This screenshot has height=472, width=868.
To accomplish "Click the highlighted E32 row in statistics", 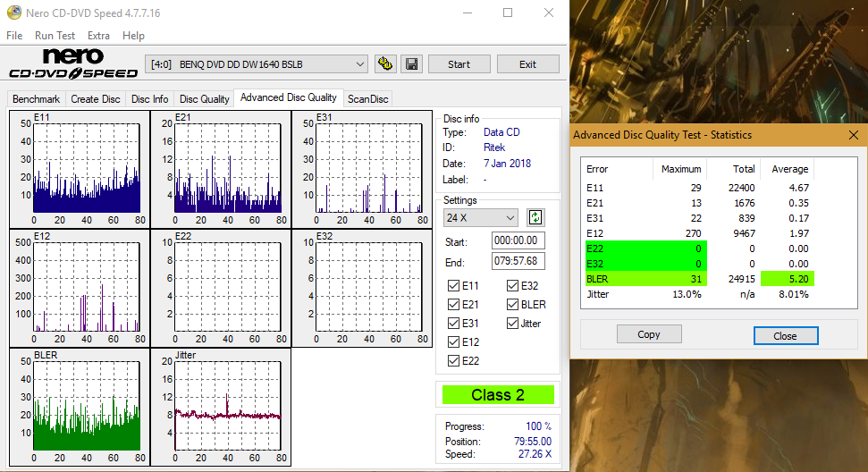I will click(x=646, y=264).
